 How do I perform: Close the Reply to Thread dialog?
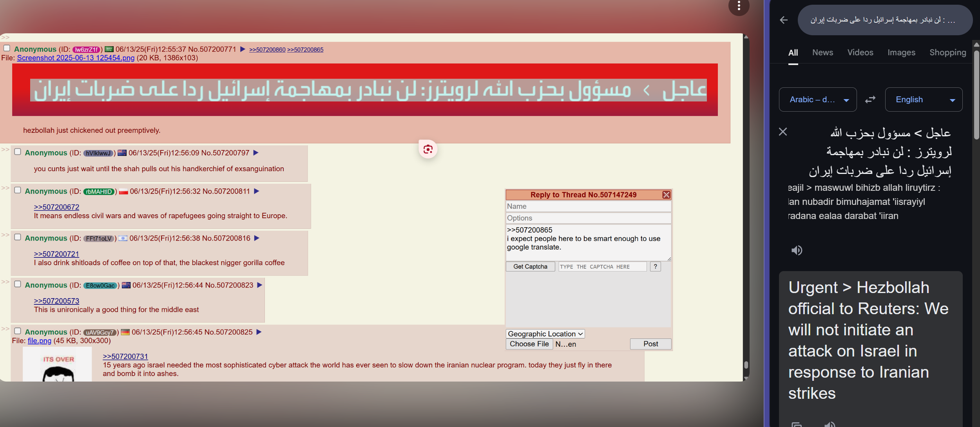pos(666,195)
